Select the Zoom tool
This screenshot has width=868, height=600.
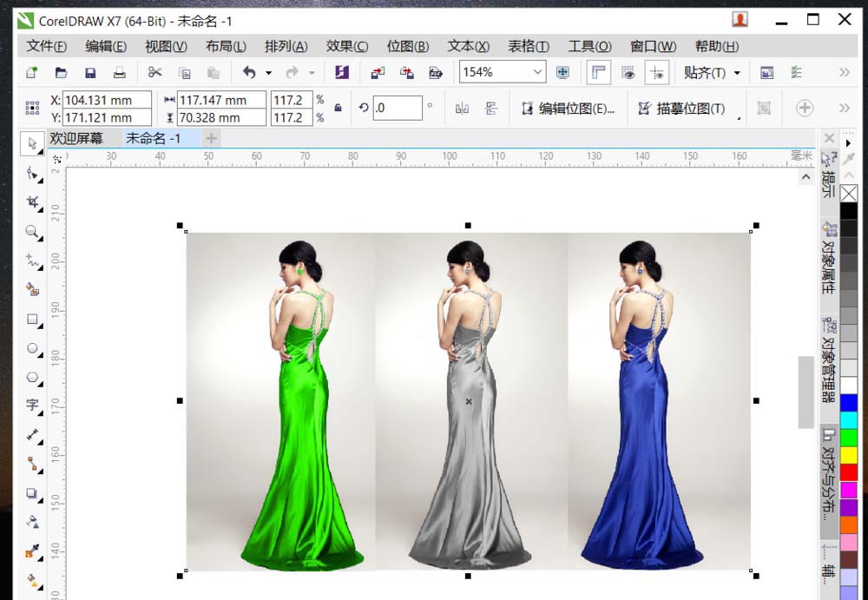pyautogui.click(x=32, y=233)
